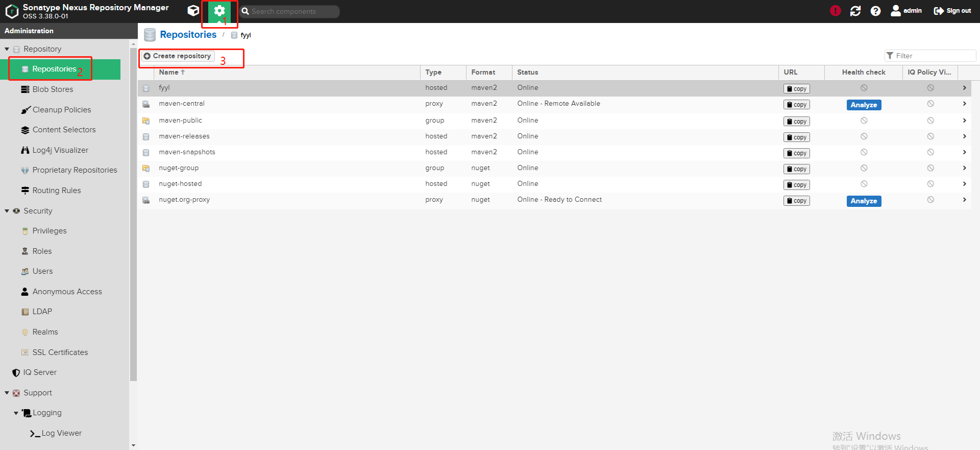The image size is (980, 450).
Task: Click the Search components field
Action: click(289, 11)
